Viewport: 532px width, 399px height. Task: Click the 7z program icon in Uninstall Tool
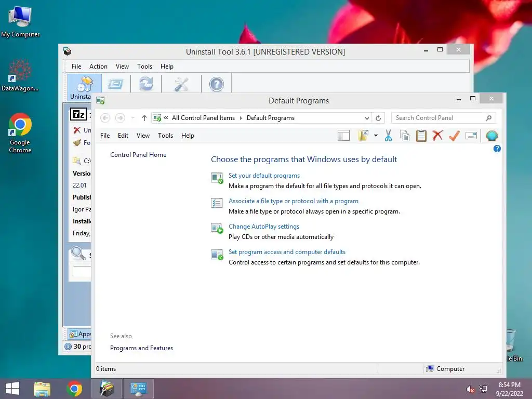[x=78, y=114]
